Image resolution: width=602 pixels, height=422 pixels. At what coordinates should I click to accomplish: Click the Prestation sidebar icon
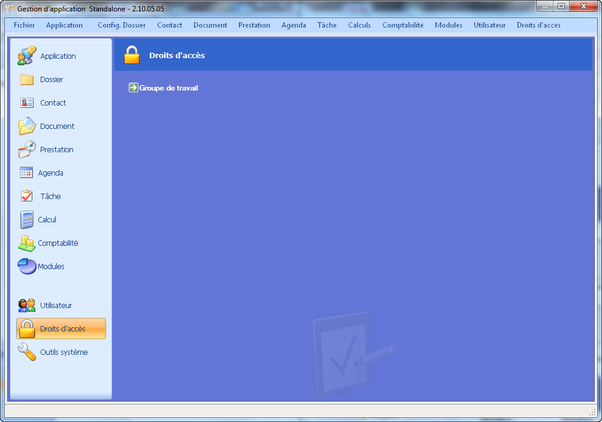(27, 149)
